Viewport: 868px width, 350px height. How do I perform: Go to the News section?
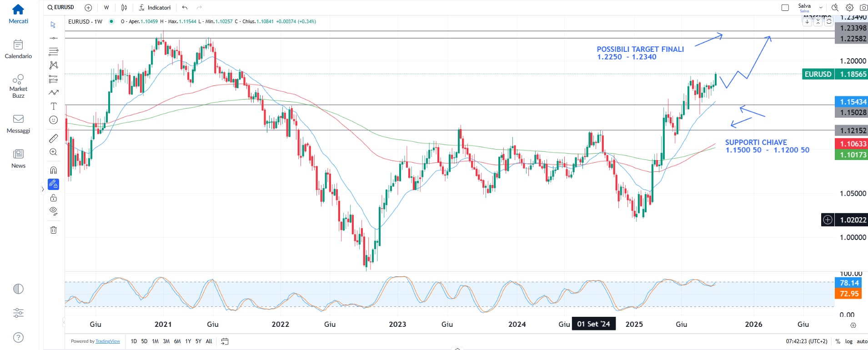tap(18, 159)
